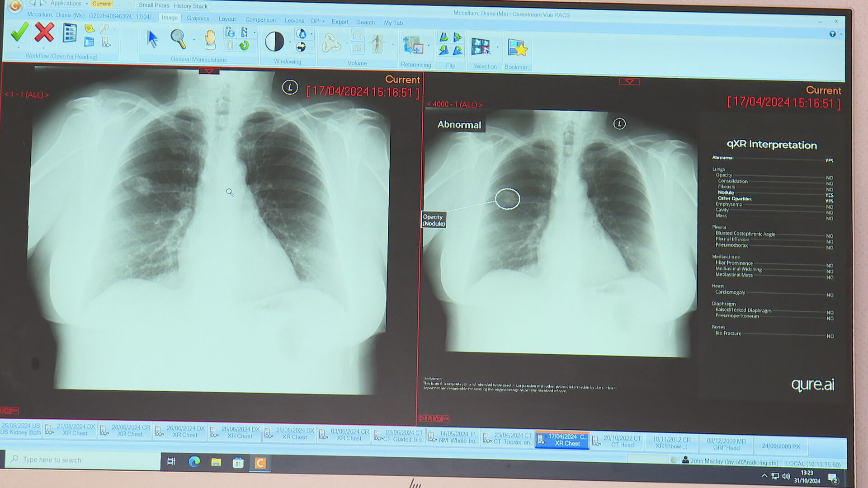This screenshot has width=868, height=488.
Task: Click the green checkmark approve icon
Action: [x=19, y=33]
